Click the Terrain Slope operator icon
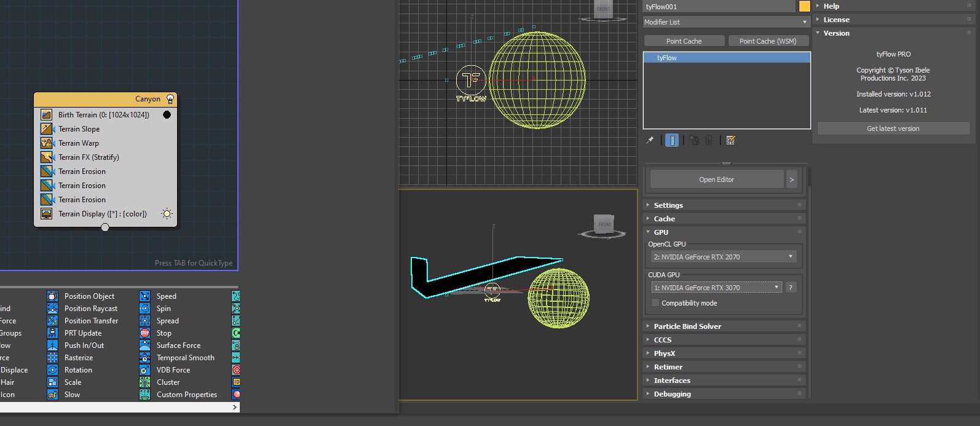The image size is (980, 426). 47,129
